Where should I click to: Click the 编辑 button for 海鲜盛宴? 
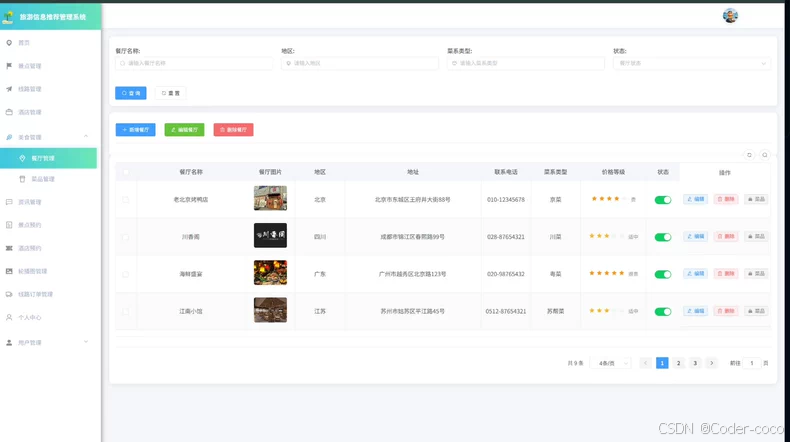(696, 274)
